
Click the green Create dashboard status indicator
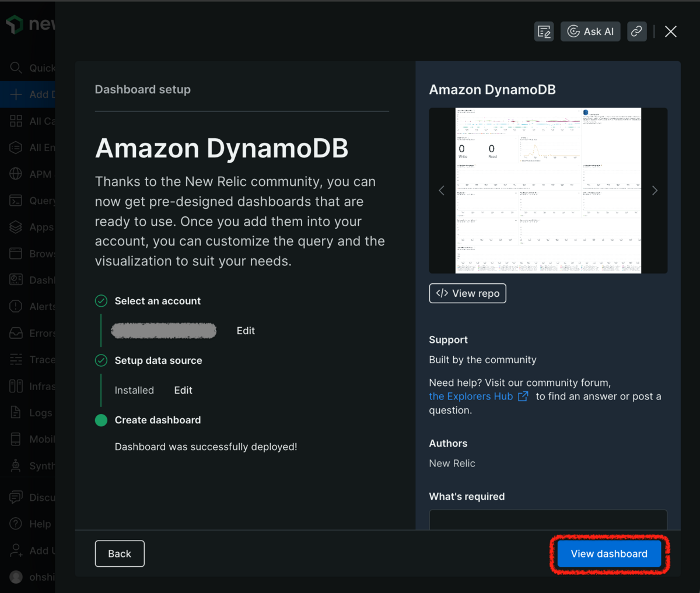pyautogui.click(x=100, y=420)
